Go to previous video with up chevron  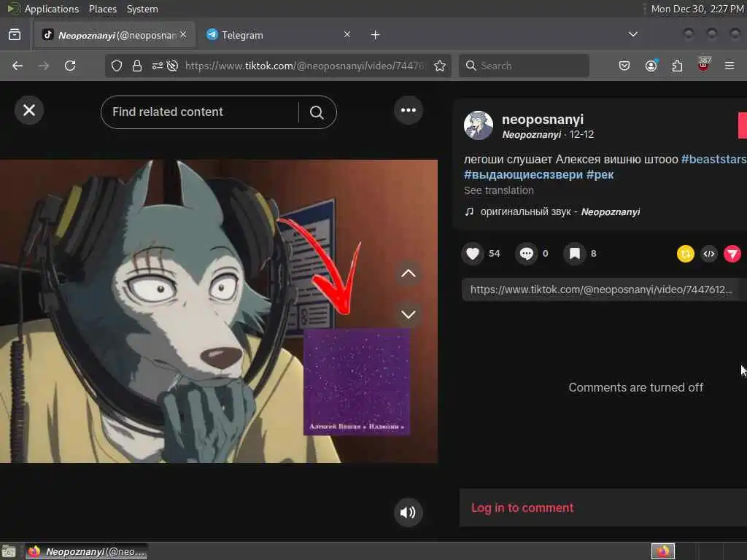click(x=409, y=273)
